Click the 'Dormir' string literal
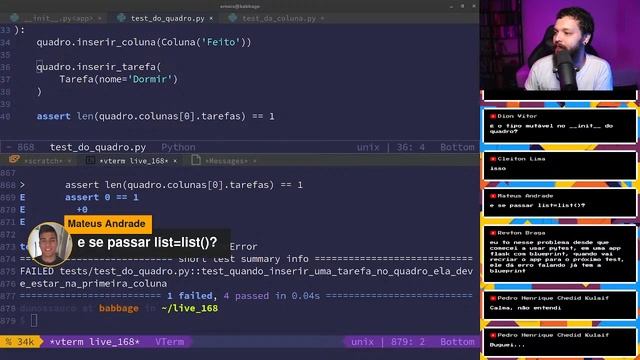Screen dimensions: 640x360 coord(150,79)
